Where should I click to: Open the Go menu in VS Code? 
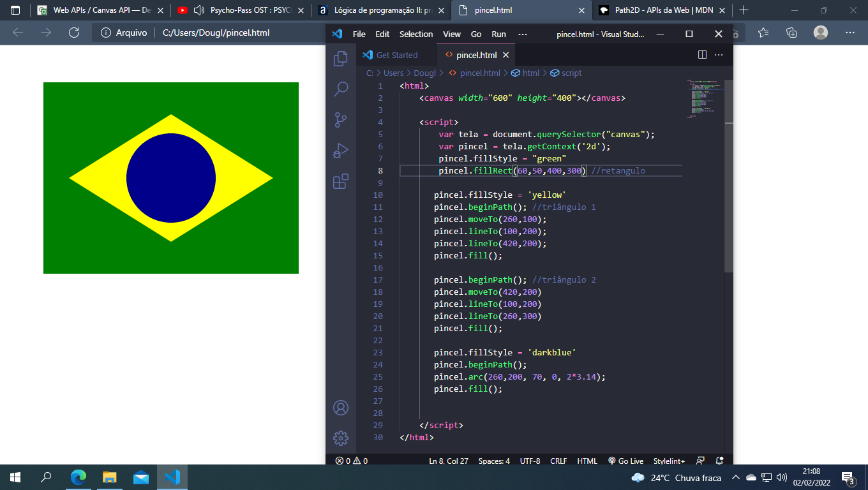[476, 34]
